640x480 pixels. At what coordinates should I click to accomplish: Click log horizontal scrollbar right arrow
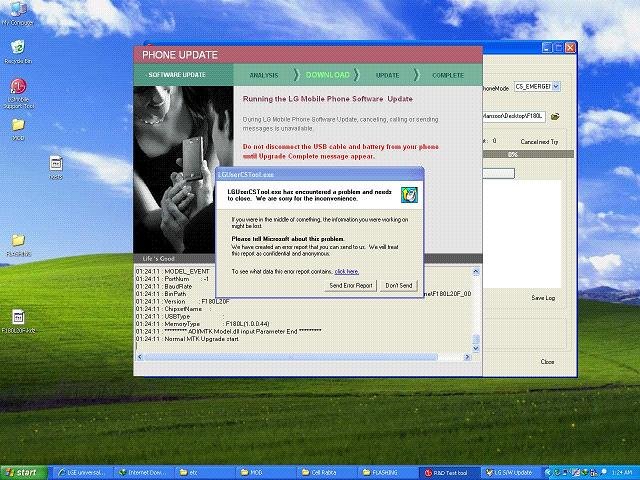(467, 357)
